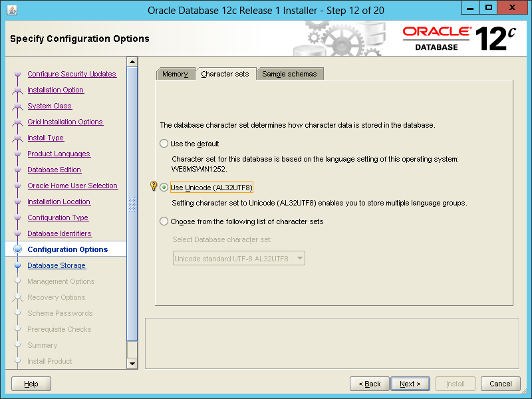Open Oracle Home User Selection step

(x=72, y=186)
